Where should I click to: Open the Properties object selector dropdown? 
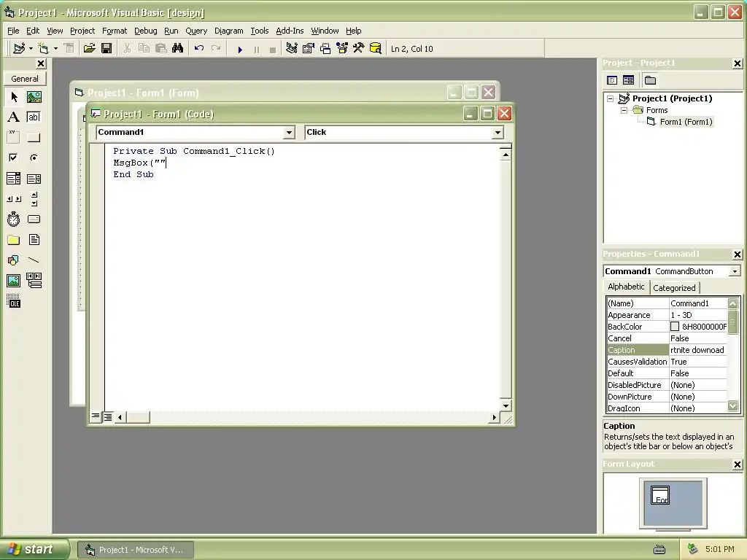(x=735, y=271)
